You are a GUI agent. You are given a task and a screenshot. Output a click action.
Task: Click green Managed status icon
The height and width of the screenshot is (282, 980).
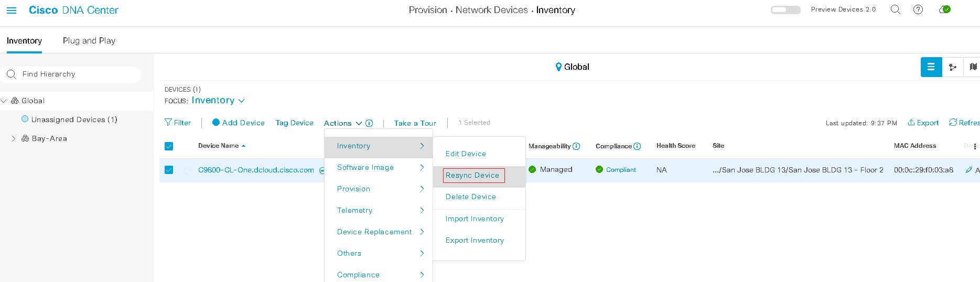point(532,169)
